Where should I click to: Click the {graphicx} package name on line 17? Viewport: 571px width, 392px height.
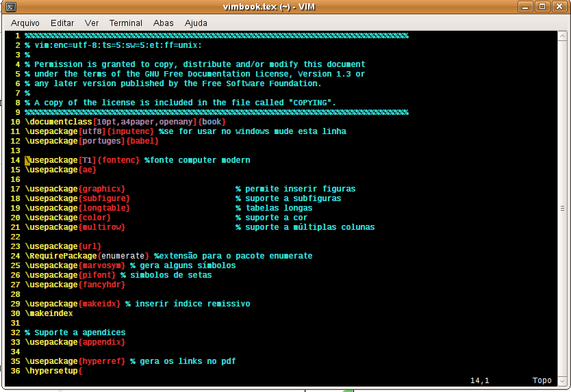click(102, 189)
